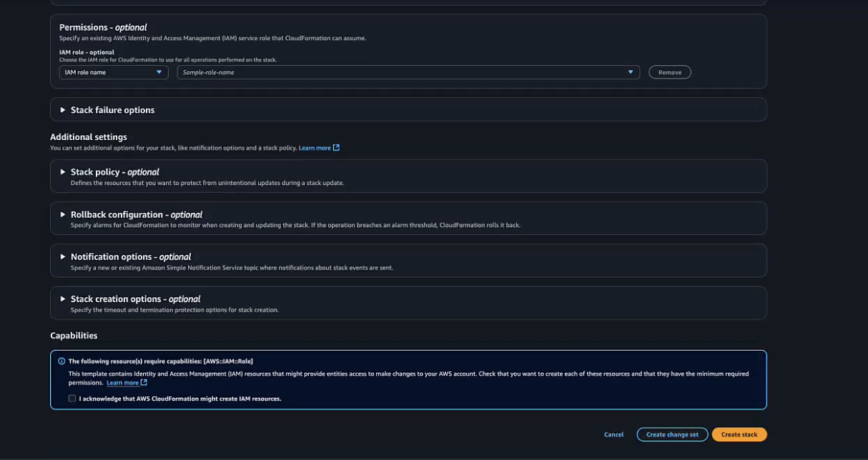
Task: Expand the Stack failure options section
Action: point(112,110)
